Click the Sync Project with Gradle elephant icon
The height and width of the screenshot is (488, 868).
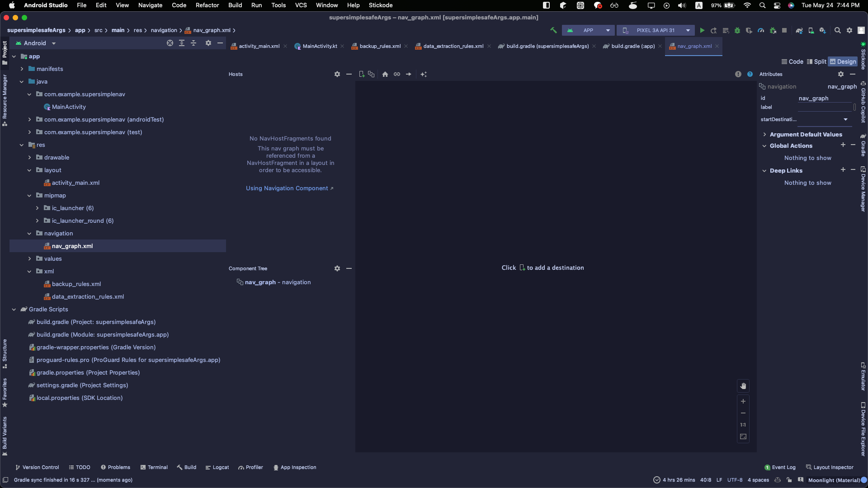click(799, 30)
